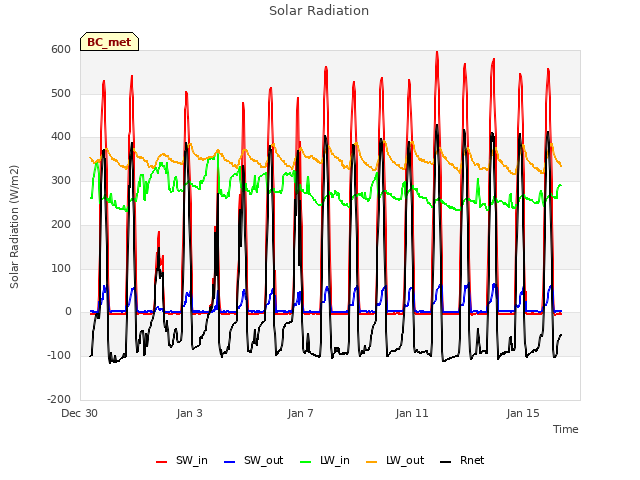The height and width of the screenshot is (480, 640).
Task: Click the small SW_in peak near 180
Action: 159,233
